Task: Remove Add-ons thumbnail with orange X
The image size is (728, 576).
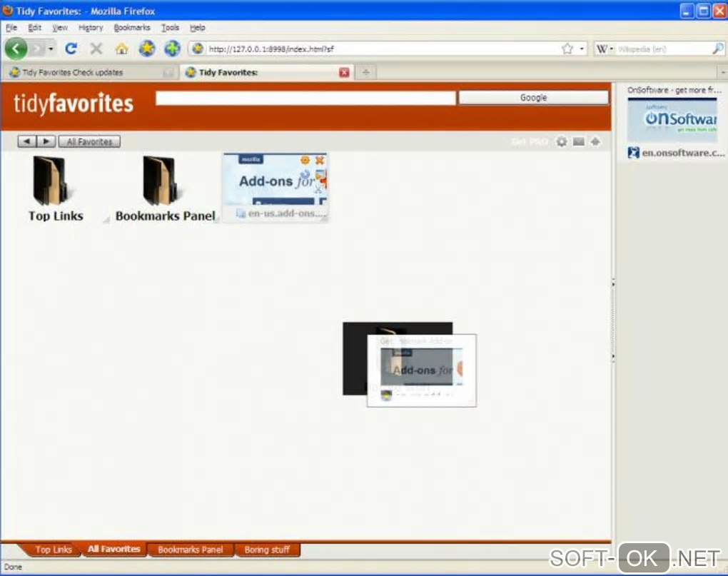Action: pos(320,160)
